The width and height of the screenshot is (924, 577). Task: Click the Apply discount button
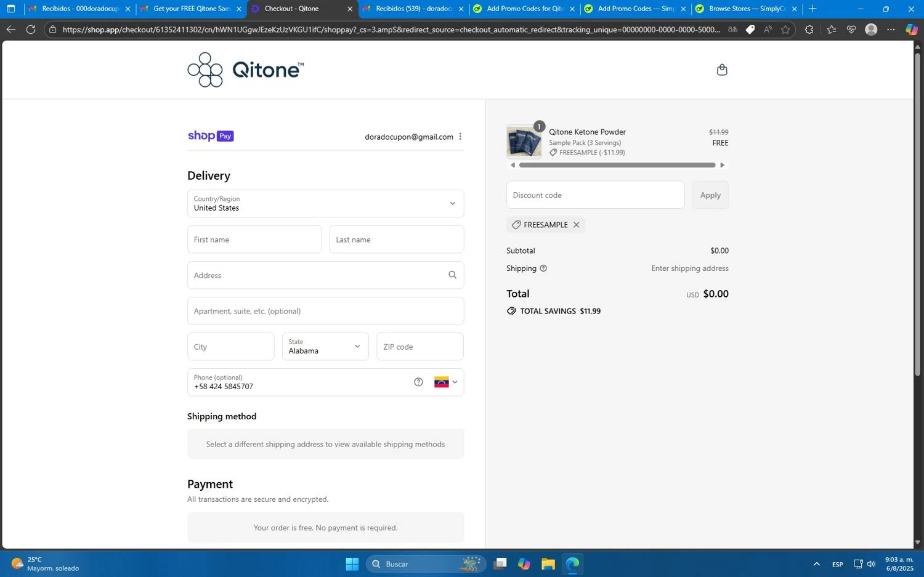pyautogui.click(x=710, y=195)
